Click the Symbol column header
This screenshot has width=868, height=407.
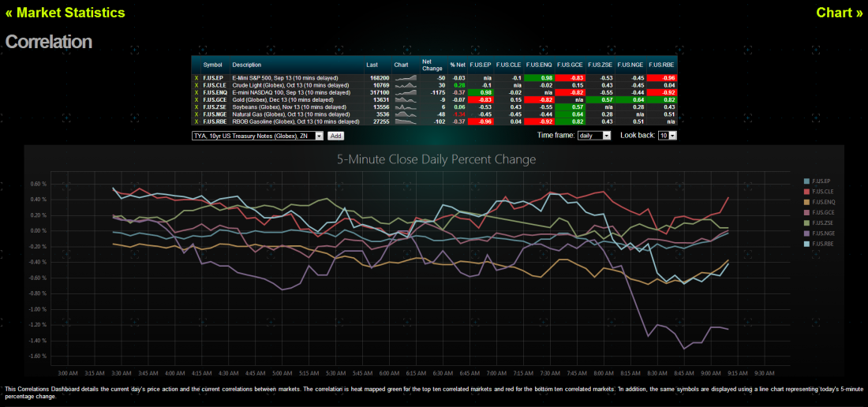pyautogui.click(x=213, y=65)
